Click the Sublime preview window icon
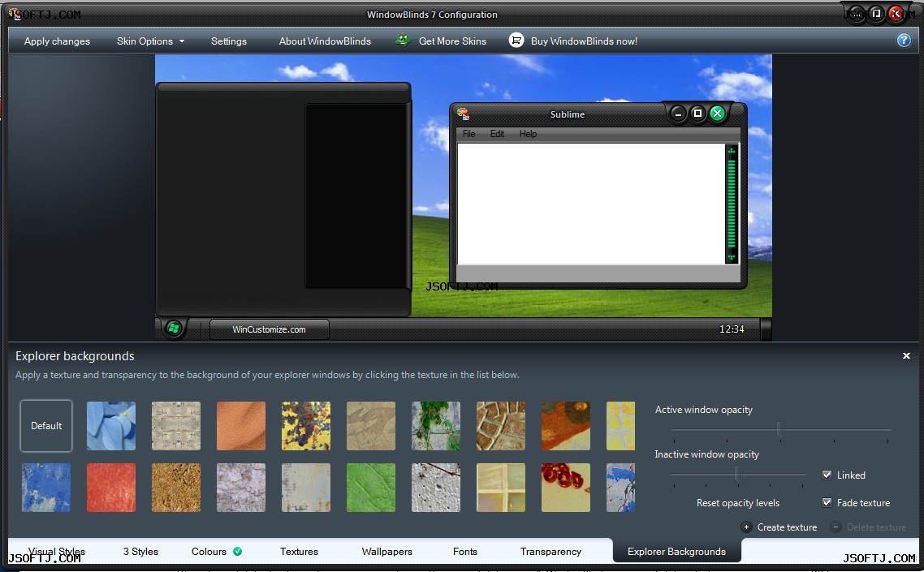This screenshot has width=924, height=572. click(463, 114)
